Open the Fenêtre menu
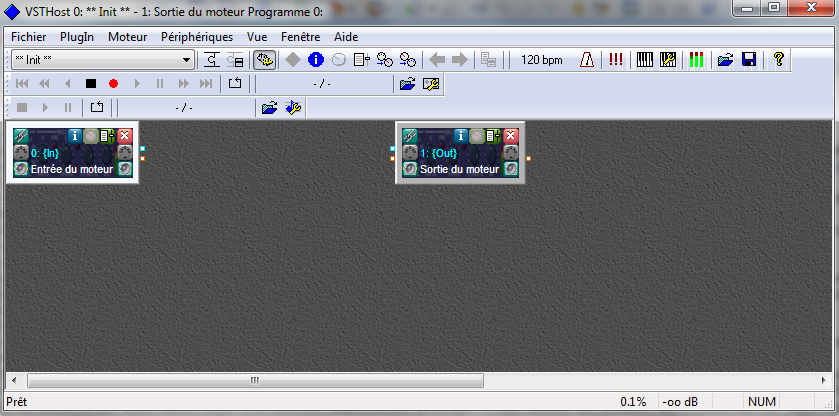This screenshot has height=416, width=839. point(300,37)
